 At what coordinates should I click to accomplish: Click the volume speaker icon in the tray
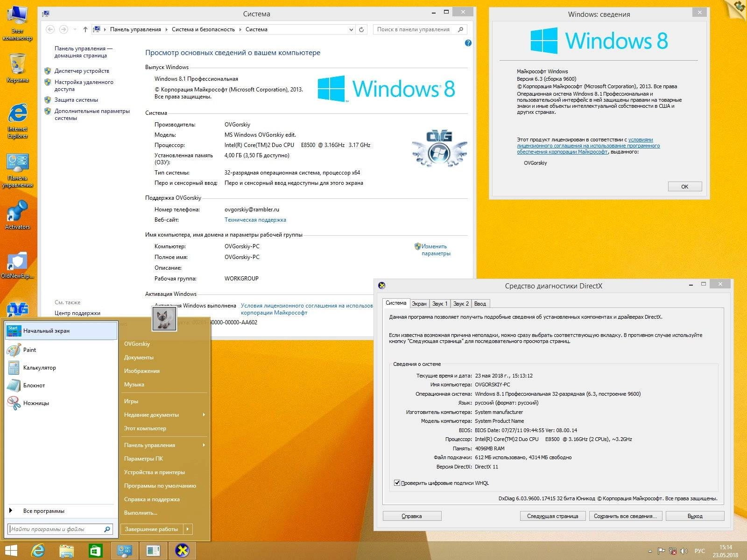[x=684, y=552]
